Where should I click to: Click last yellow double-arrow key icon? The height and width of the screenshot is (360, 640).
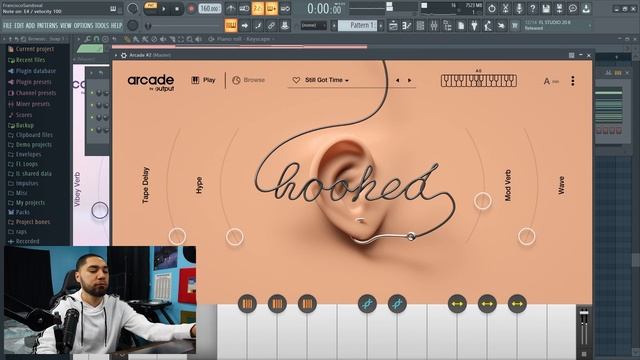(x=517, y=304)
